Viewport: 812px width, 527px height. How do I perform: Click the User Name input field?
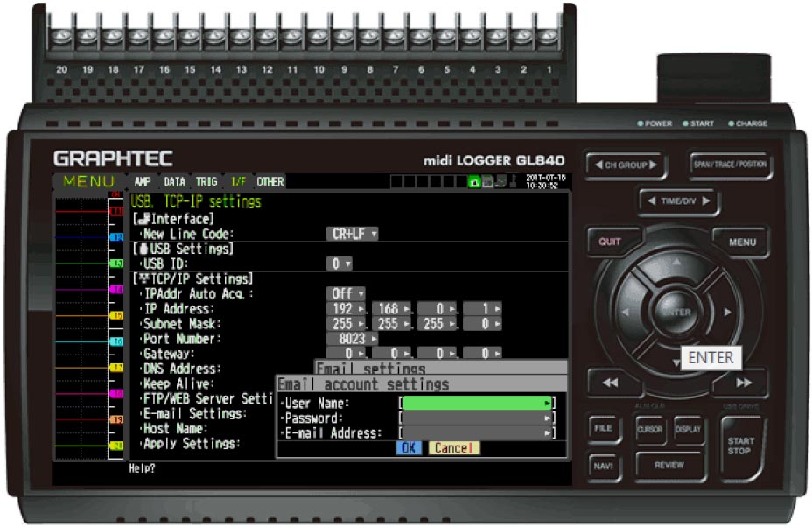pyautogui.click(x=477, y=404)
